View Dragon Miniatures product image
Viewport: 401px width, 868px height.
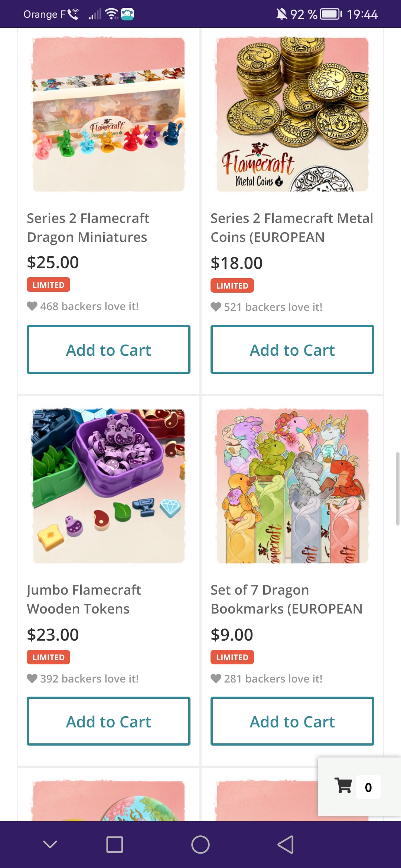click(109, 114)
